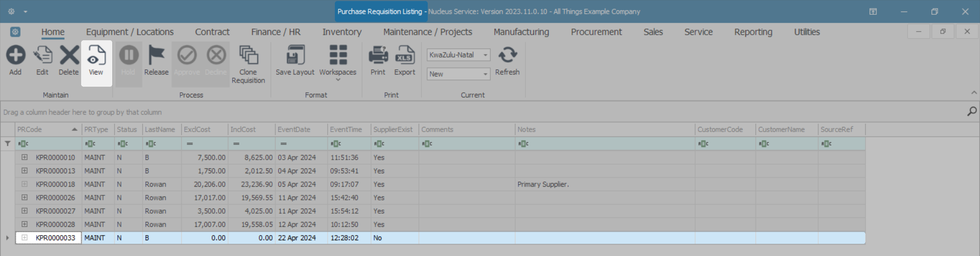Screen dimensions: 980x256
Task: Click the Save Layout icon
Action: coord(295,56)
